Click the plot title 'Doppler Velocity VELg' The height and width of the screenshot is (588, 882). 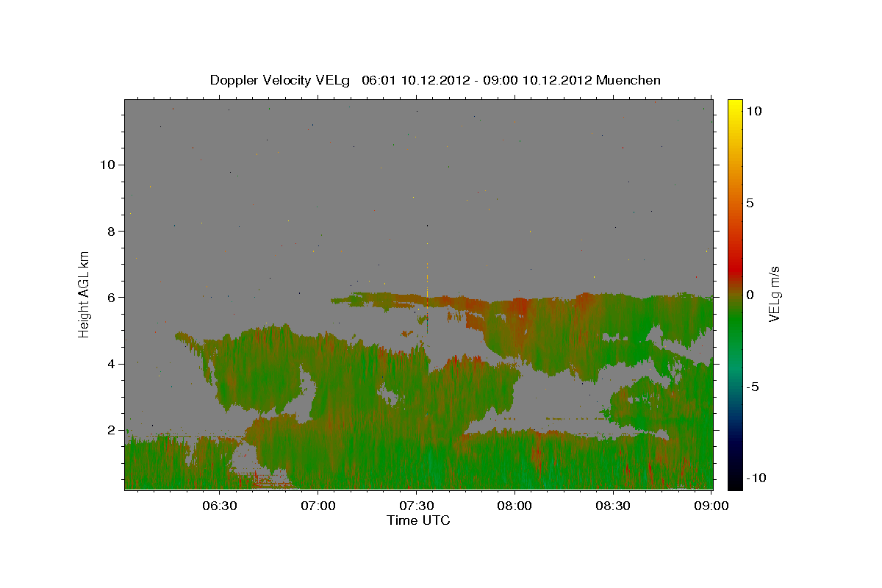click(x=279, y=80)
